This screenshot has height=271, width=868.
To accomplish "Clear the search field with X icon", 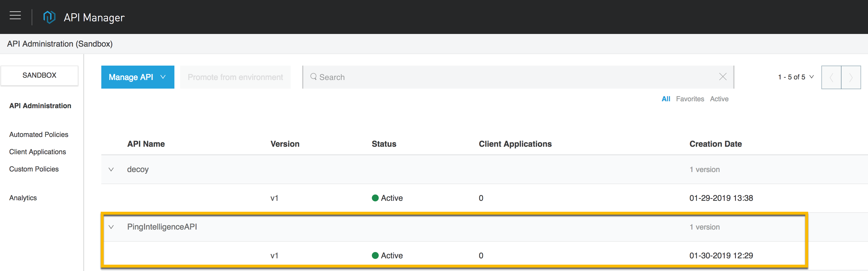I will (x=722, y=77).
